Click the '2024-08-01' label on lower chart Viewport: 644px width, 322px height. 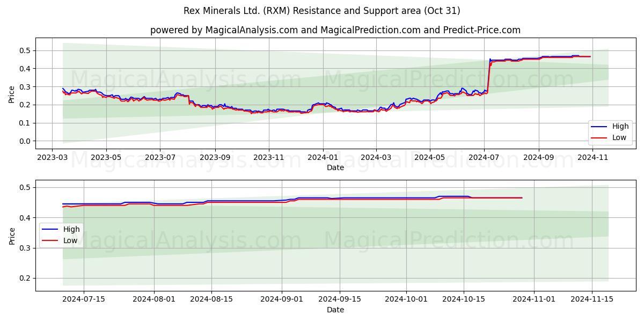(154, 300)
